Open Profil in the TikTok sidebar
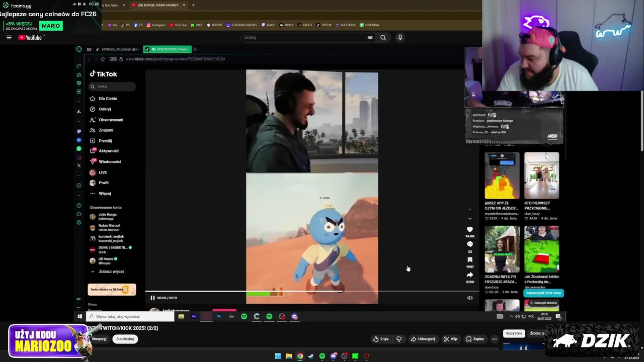This screenshot has width=644, height=362. 99,183
